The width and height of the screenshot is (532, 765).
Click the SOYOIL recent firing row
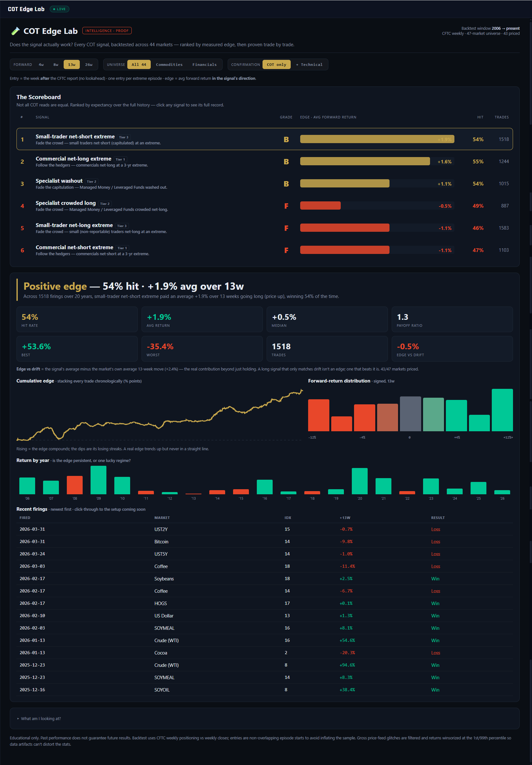click(x=264, y=689)
